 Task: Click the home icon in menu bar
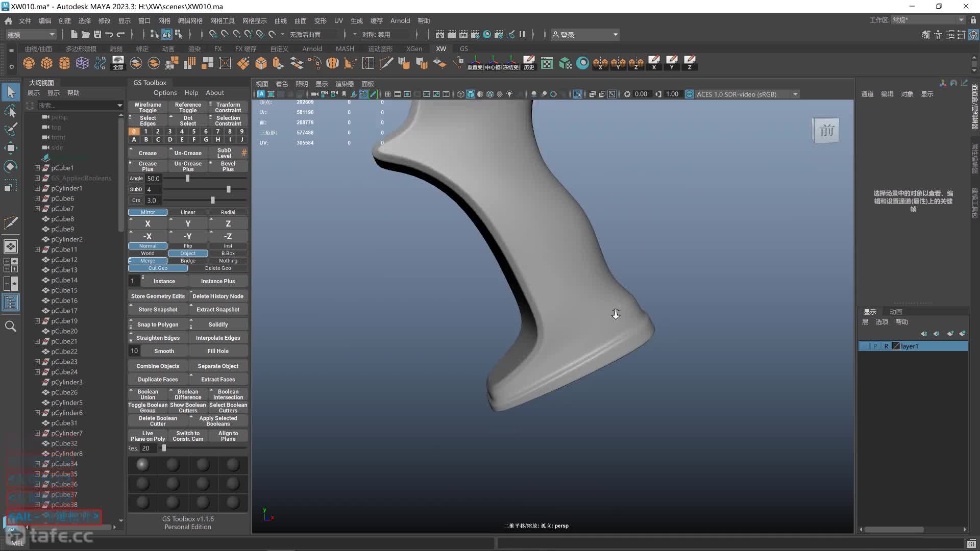(x=8, y=21)
